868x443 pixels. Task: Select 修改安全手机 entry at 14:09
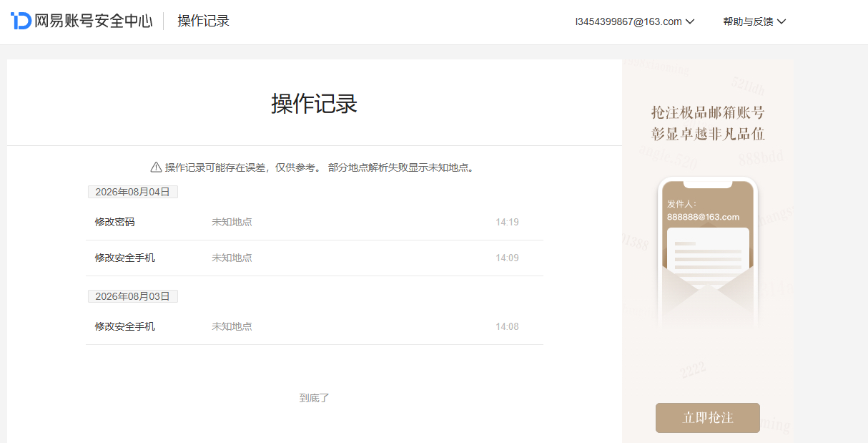[124, 258]
